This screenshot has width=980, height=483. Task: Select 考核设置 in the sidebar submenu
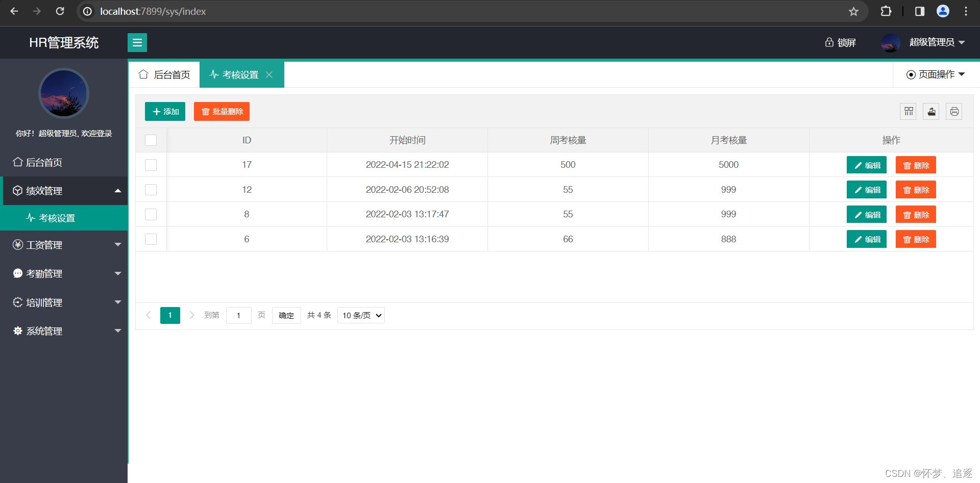(x=64, y=218)
